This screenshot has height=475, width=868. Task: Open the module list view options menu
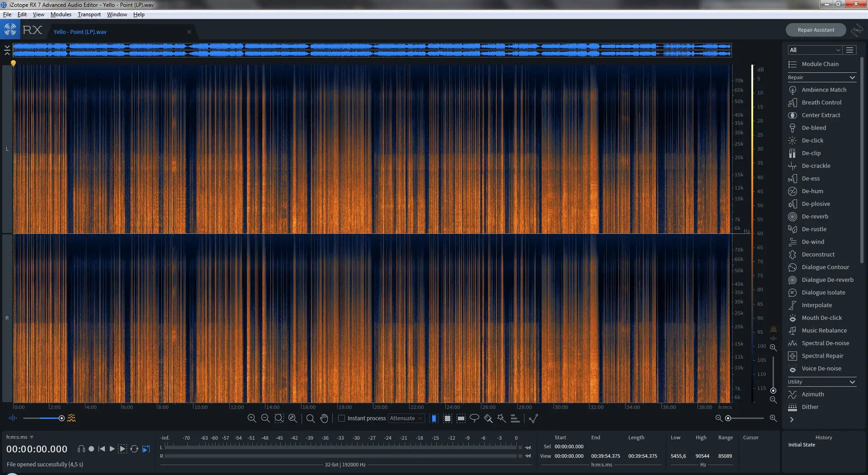click(850, 50)
